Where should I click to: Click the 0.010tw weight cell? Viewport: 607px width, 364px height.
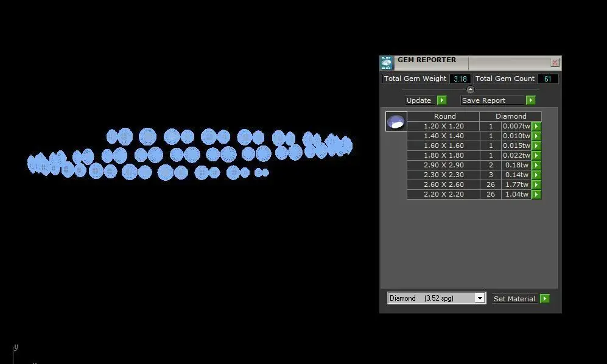pyautogui.click(x=516, y=136)
